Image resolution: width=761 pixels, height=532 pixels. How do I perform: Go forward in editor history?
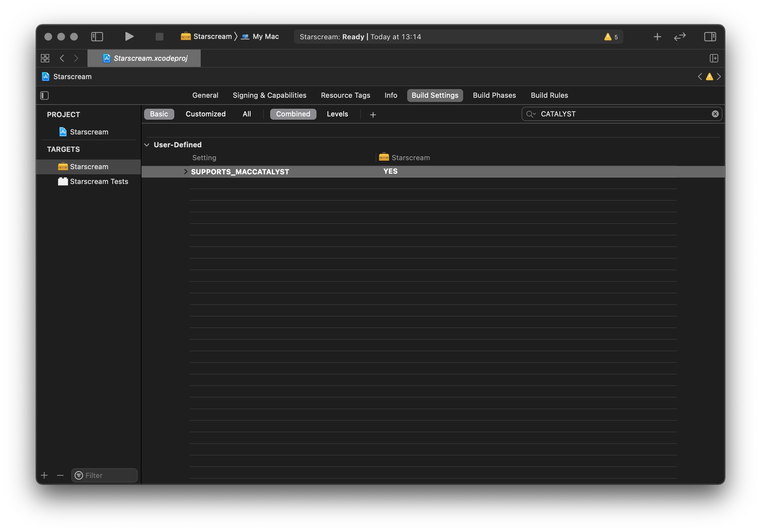coord(76,58)
